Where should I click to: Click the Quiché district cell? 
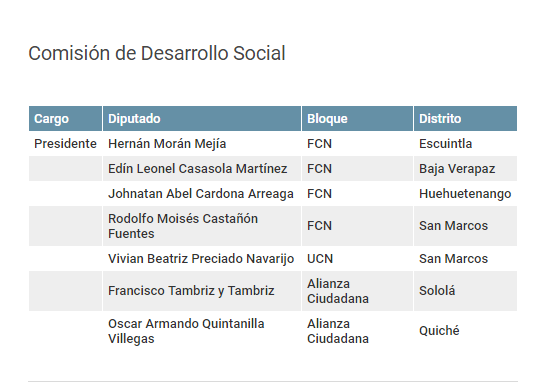click(439, 331)
